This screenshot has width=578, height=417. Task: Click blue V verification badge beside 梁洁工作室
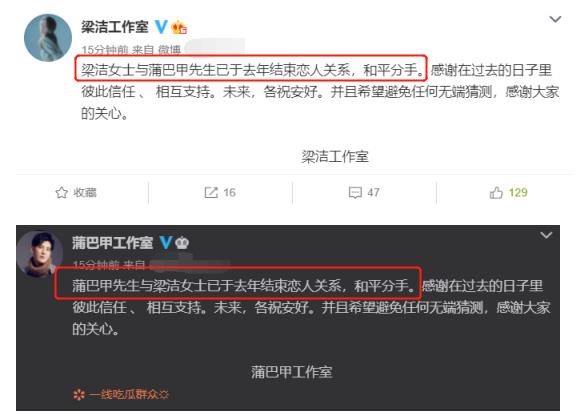pos(161,27)
